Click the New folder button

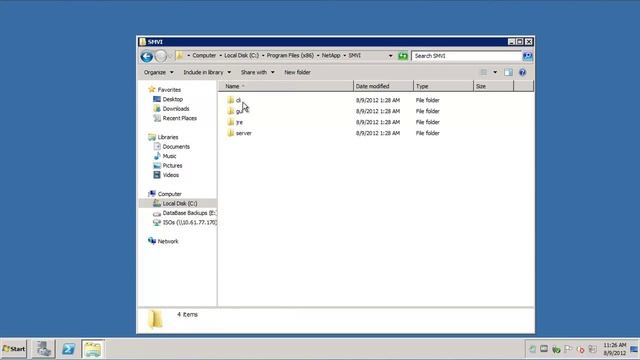tap(297, 72)
